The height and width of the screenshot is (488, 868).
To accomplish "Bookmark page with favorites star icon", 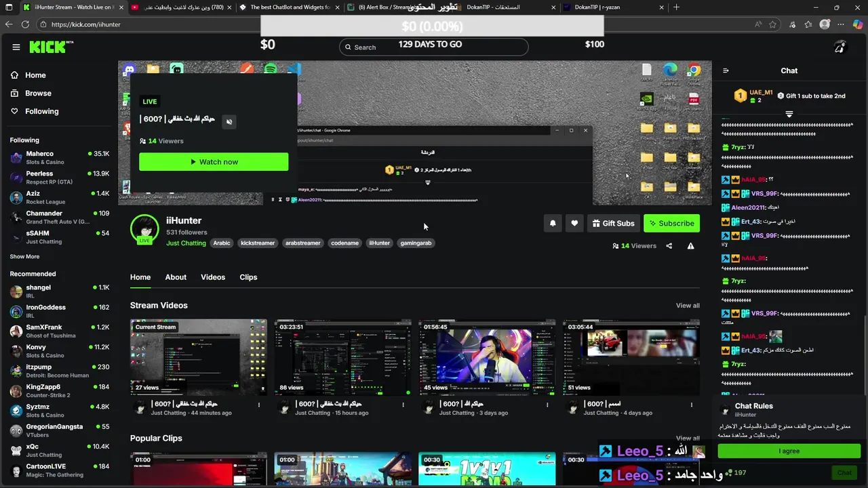I will (772, 24).
